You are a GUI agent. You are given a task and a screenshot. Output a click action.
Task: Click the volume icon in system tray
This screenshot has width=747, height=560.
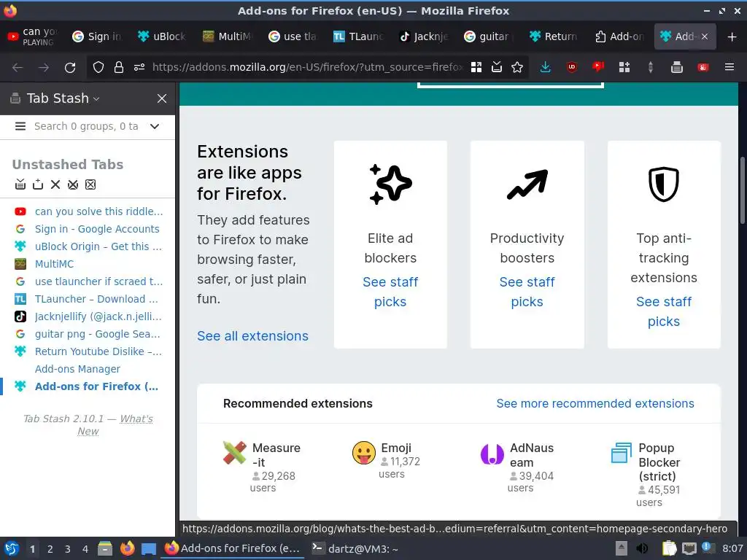642,548
